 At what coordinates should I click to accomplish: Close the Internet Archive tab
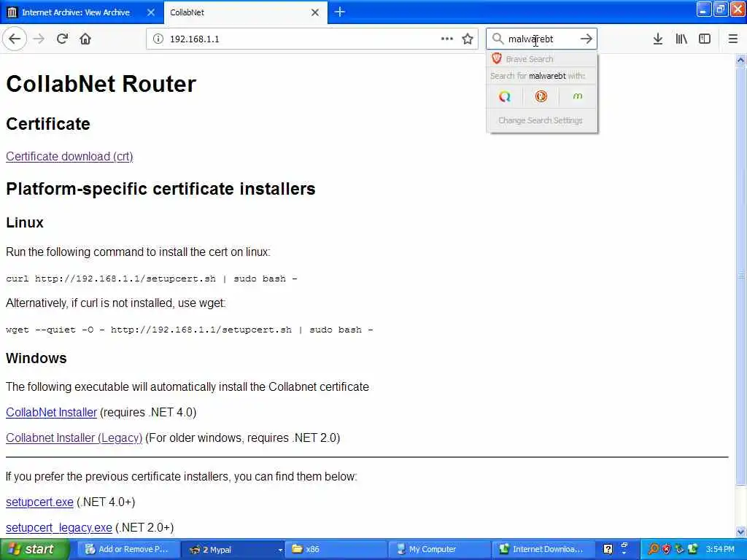point(151,12)
